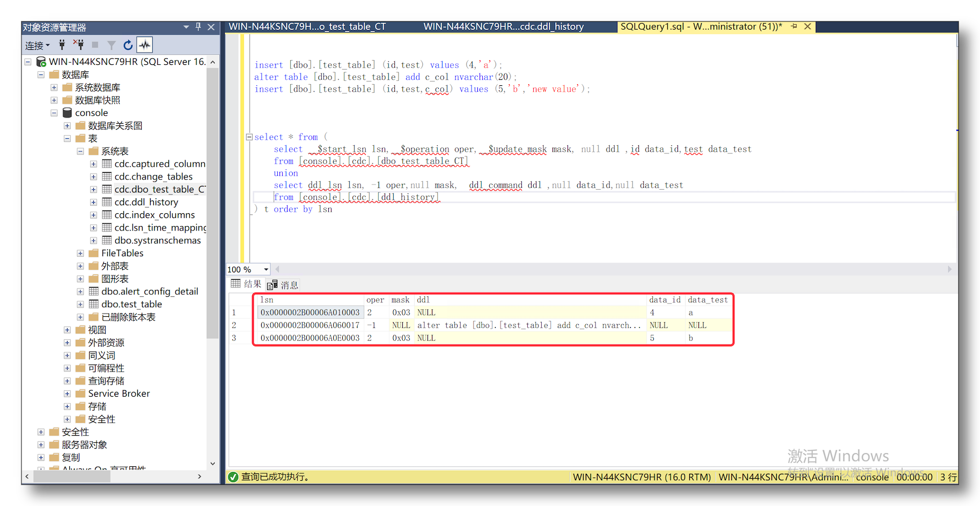The height and width of the screenshot is (506, 980).
Task: Collapse the 数据库 databases node
Action: coord(41,75)
